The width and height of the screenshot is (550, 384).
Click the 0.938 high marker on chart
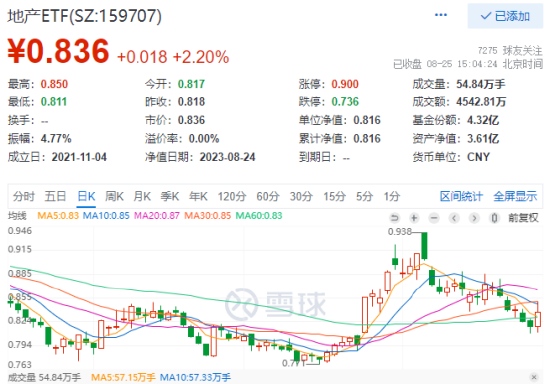(x=400, y=232)
